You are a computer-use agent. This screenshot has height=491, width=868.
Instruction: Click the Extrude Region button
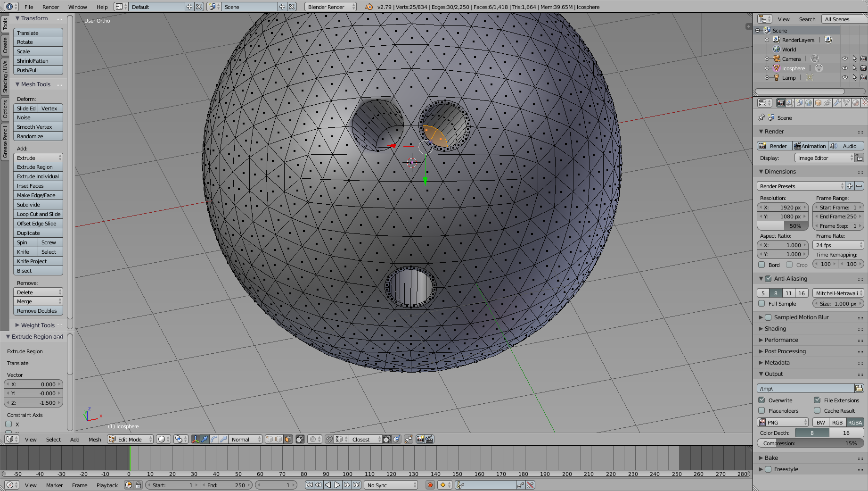(x=38, y=167)
